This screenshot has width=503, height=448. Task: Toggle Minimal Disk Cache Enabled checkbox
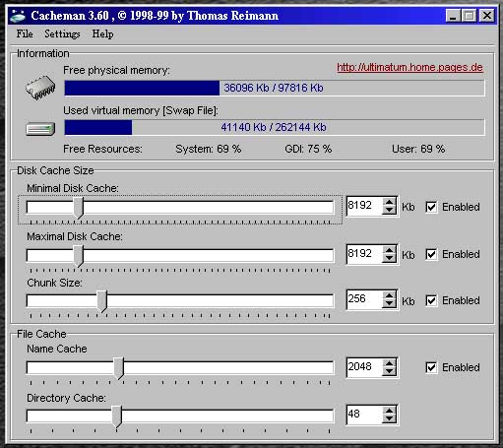click(x=431, y=207)
